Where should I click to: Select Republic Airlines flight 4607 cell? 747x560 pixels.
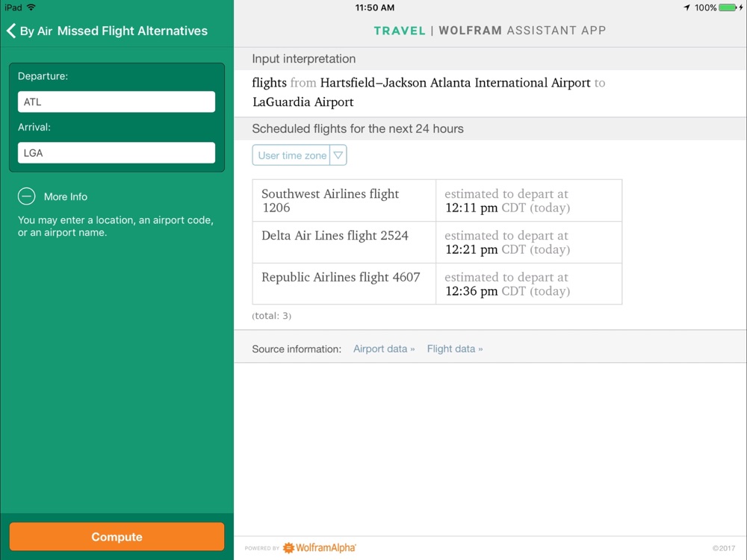344,284
